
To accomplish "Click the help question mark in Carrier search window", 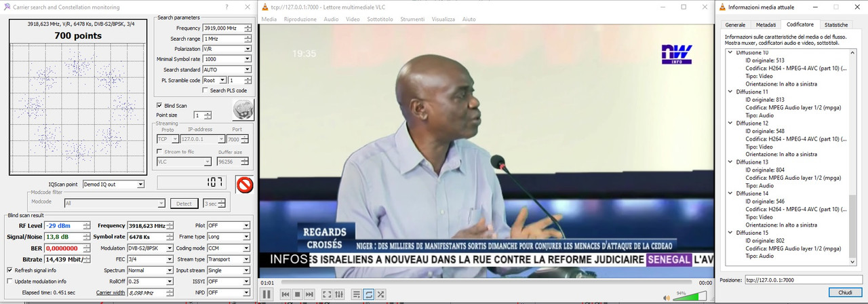I will click(226, 7).
